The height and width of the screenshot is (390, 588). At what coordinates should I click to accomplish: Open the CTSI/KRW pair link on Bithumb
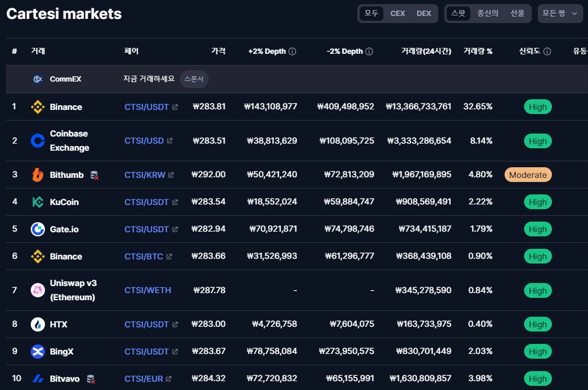point(145,175)
